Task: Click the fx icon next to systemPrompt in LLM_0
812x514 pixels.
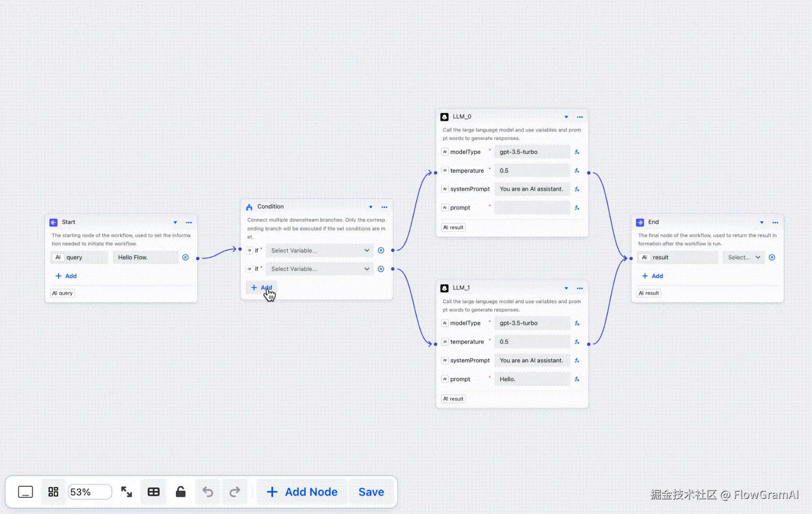Action: 577,189
